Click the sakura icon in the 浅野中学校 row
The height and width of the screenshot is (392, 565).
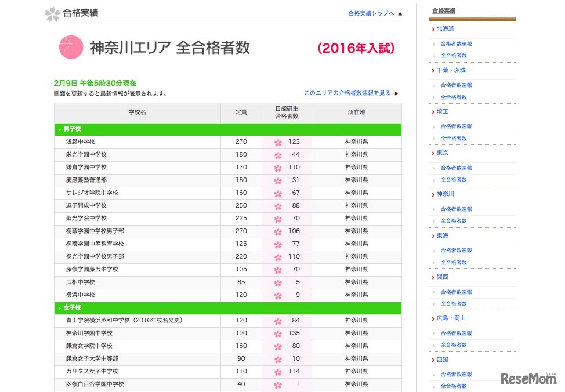click(278, 142)
